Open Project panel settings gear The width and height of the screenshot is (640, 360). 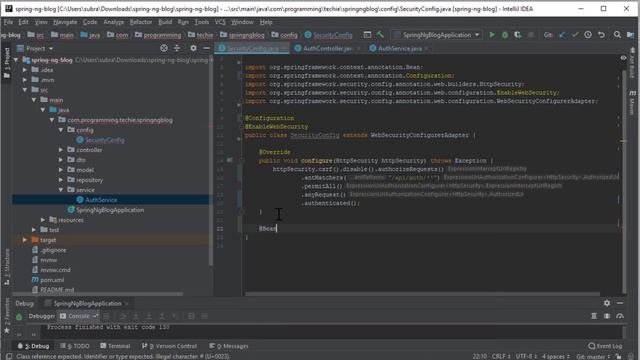click(x=193, y=48)
